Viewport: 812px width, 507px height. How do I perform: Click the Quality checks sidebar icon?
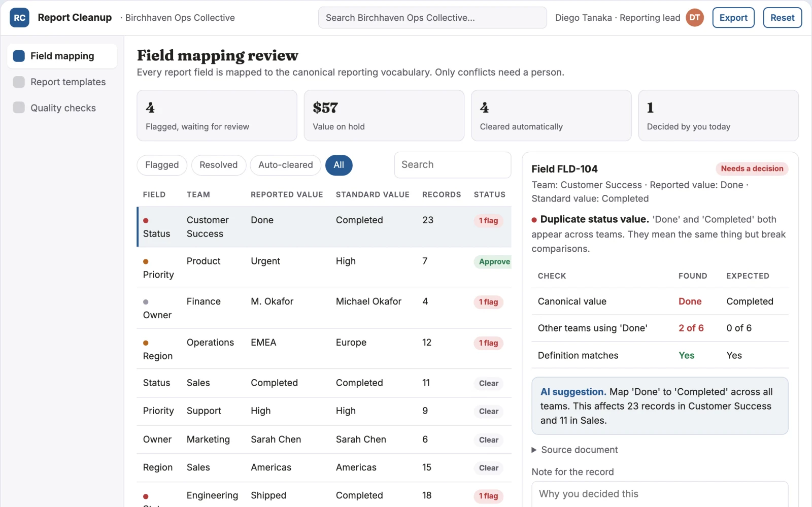pos(19,108)
